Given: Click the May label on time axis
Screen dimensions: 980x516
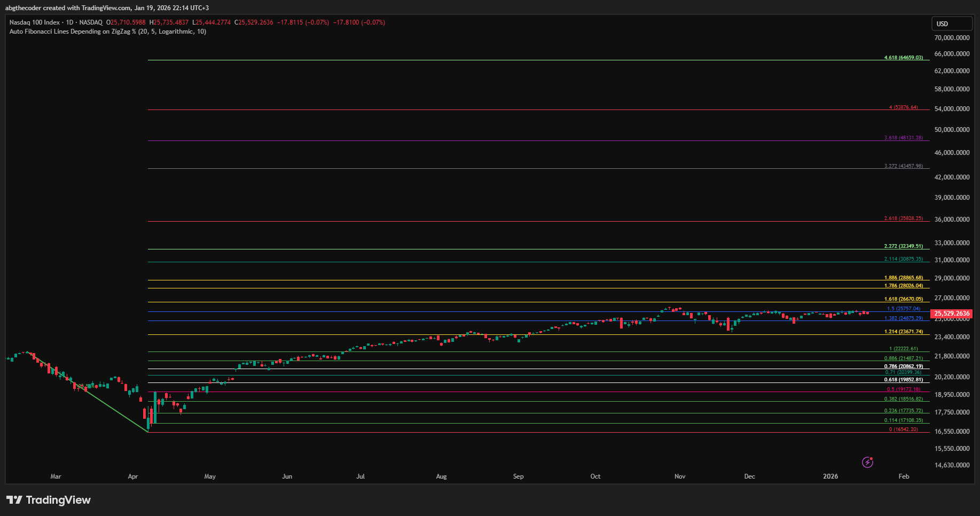Looking at the screenshot, I should 210,476.
